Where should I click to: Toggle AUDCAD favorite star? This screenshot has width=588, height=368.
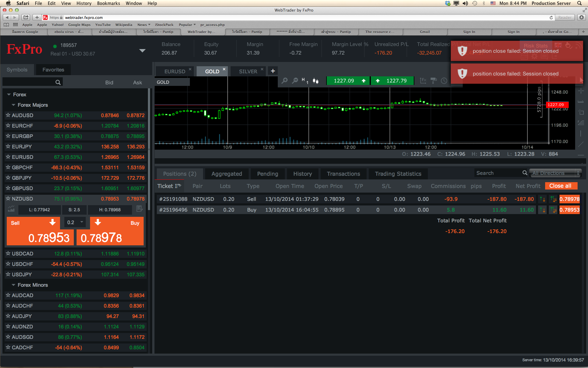click(8, 295)
